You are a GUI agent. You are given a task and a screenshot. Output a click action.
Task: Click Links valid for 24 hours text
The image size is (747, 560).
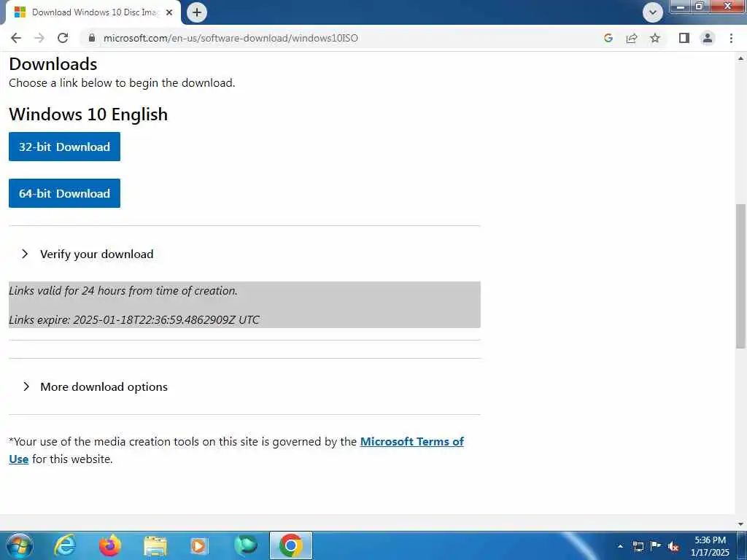[x=123, y=290]
